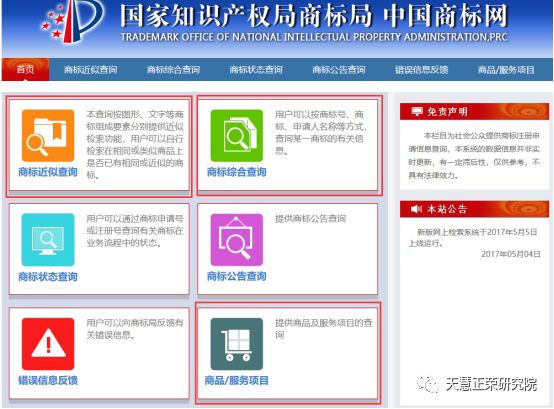Click the announcement text about 2017年5月5日
Image resolution: width=554 pixels, height=409 pixels.
(x=473, y=237)
